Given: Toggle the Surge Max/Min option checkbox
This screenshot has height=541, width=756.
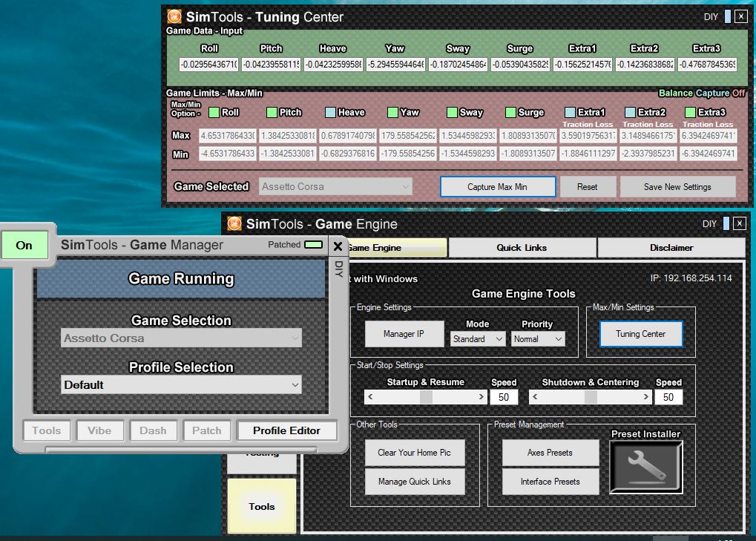Looking at the screenshot, I should pyautogui.click(x=510, y=112).
